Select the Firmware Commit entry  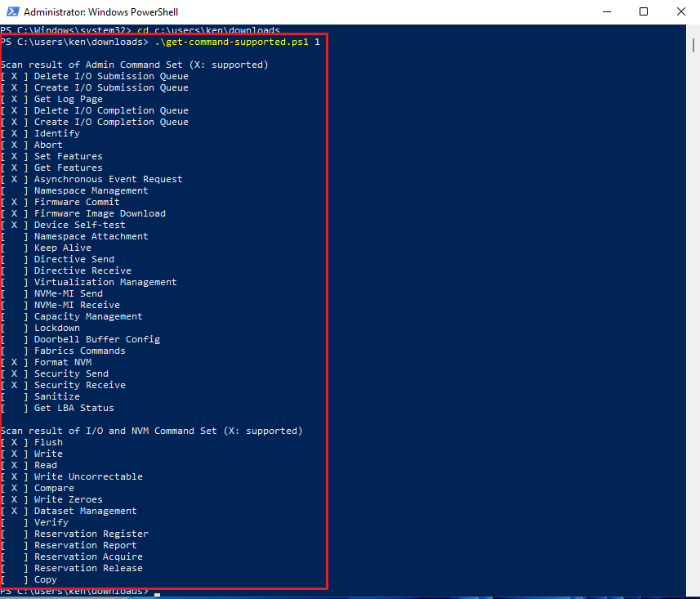coord(77,201)
